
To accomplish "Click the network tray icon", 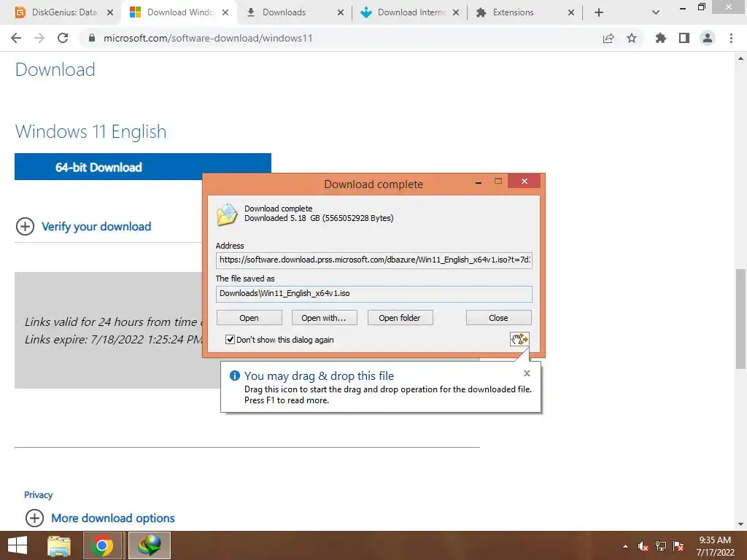I will click(661, 546).
